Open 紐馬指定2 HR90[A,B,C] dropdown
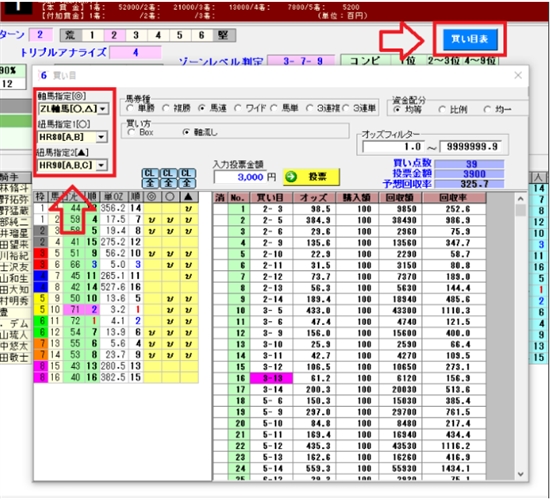The image size is (550, 500). pyautogui.click(x=101, y=165)
